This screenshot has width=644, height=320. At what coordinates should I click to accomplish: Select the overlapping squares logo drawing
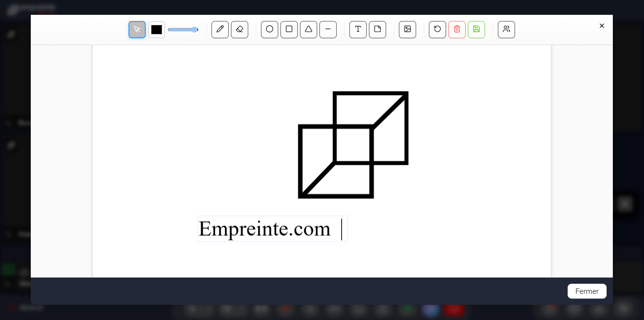click(353, 145)
